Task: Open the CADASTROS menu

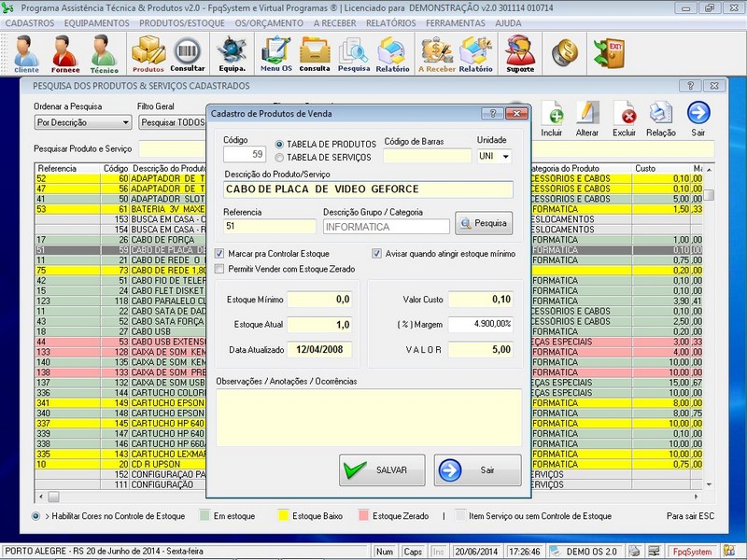Action: pyautogui.click(x=30, y=22)
